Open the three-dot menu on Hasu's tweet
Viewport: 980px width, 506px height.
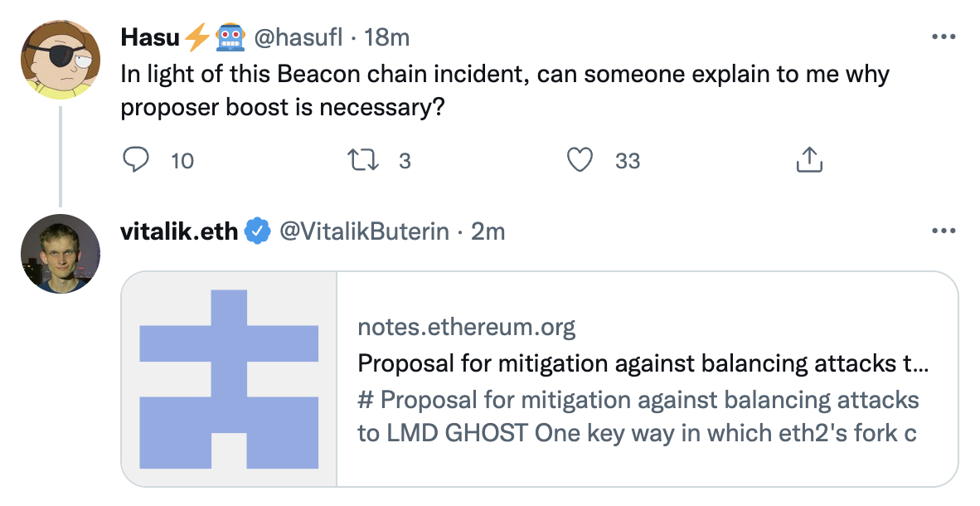click(944, 36)
